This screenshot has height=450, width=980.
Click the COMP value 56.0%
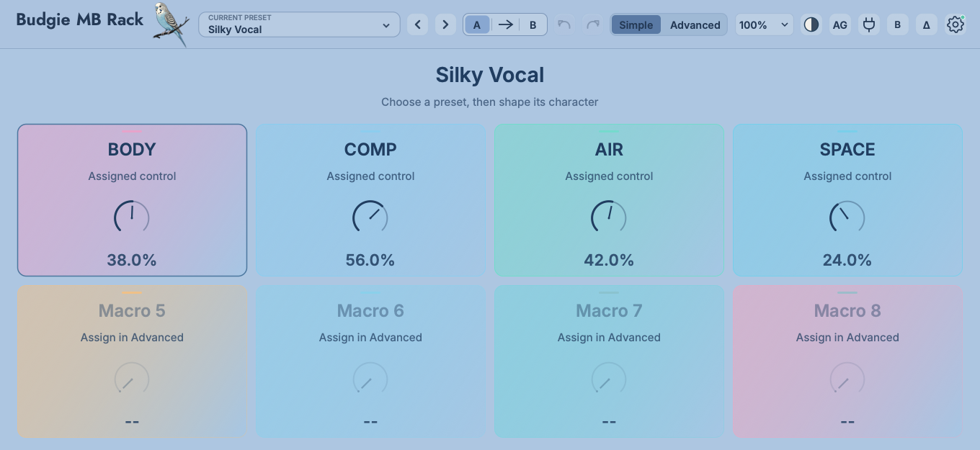pos(370,260)
